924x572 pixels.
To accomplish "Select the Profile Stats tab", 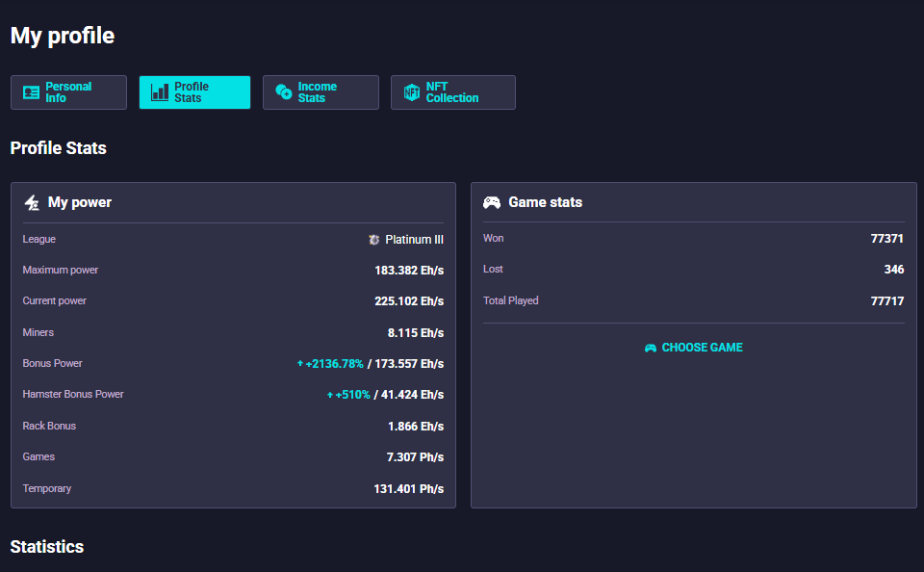I will [x=194, y=92].
